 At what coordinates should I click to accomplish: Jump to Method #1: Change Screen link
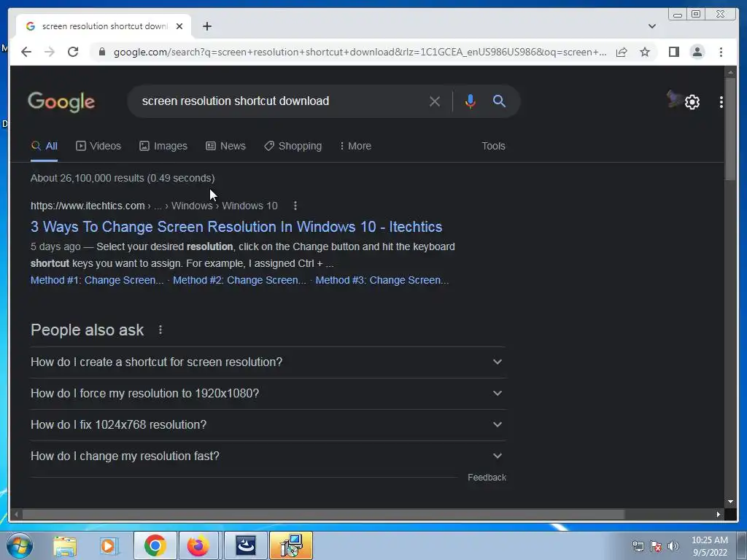coord(97,280)
